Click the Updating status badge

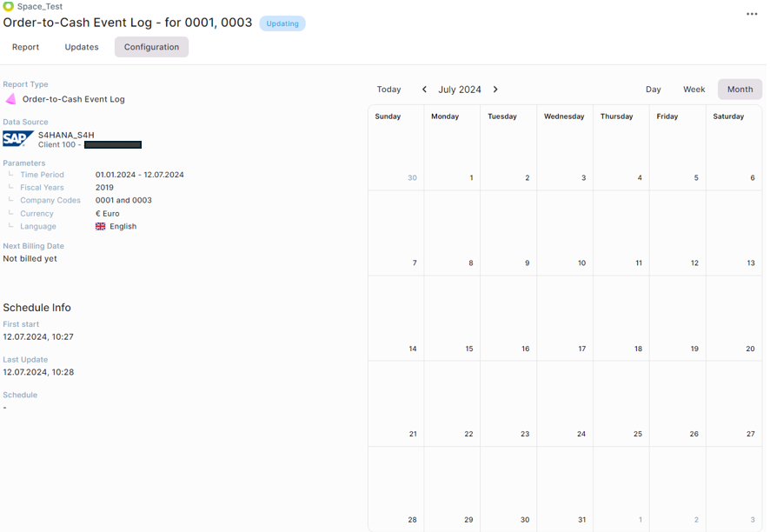(x=282, y=23)
